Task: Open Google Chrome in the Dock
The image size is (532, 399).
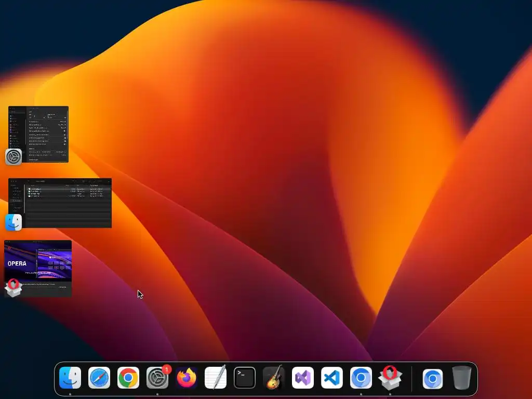Action: (128, 378)
